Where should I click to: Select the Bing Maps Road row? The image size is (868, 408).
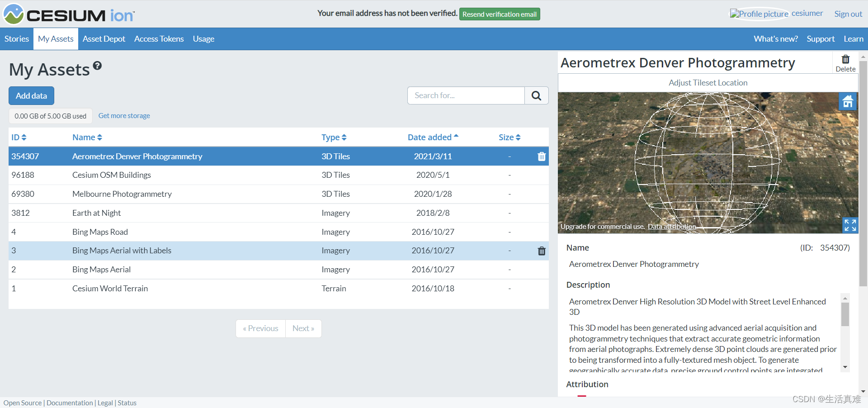278,232
